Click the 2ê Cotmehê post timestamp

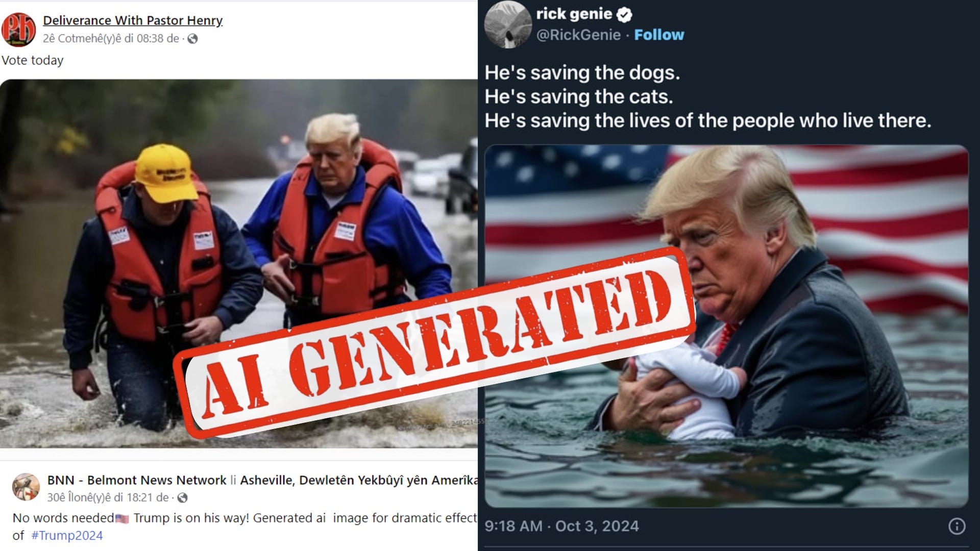(x=111, y=39)
